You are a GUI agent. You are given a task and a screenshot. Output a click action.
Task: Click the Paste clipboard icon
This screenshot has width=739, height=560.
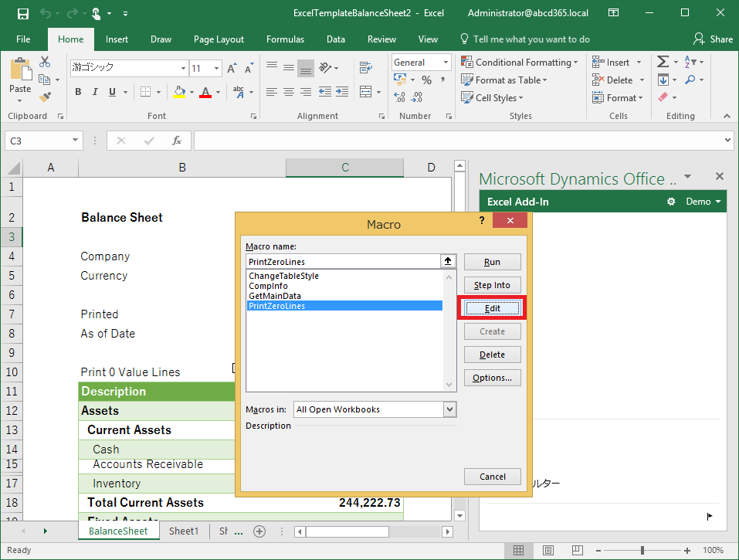21,70
